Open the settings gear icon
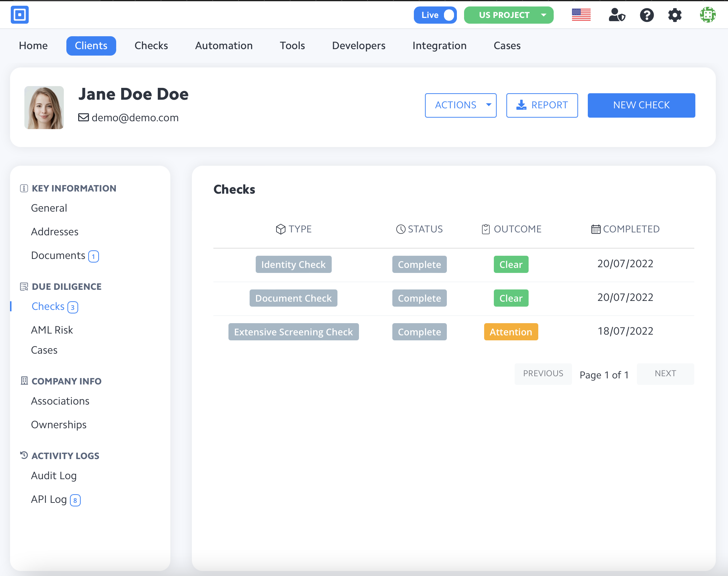The width and height of the screenshot is (728, 576). pos(675,15)
